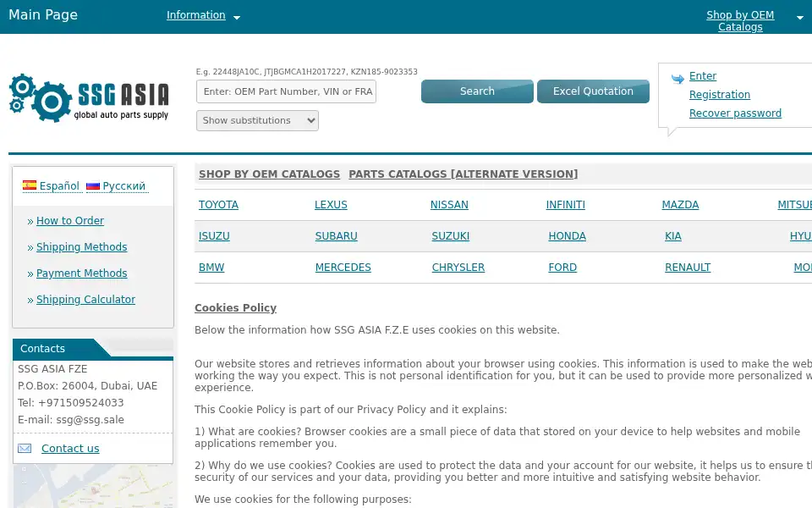Switch language to Русский
This screenshot has height=508, width=812.
pyautogui.click(x=123, y=186)
